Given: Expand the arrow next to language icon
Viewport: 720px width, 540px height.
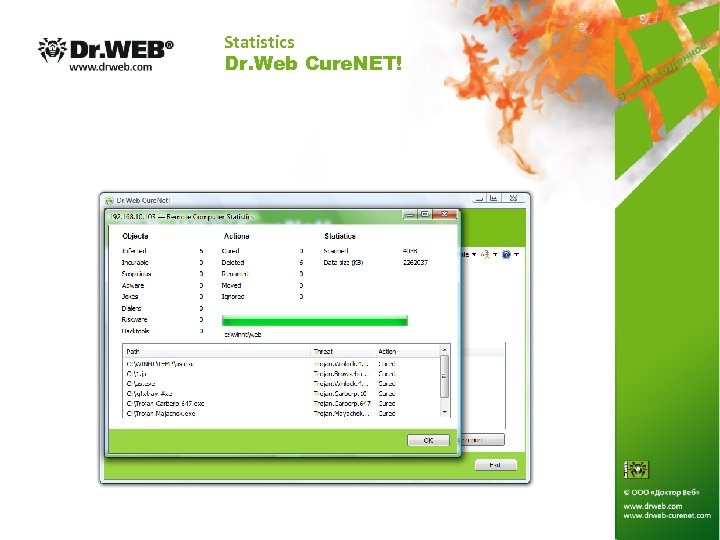Looking at the screenshot, I should [495, 254].
